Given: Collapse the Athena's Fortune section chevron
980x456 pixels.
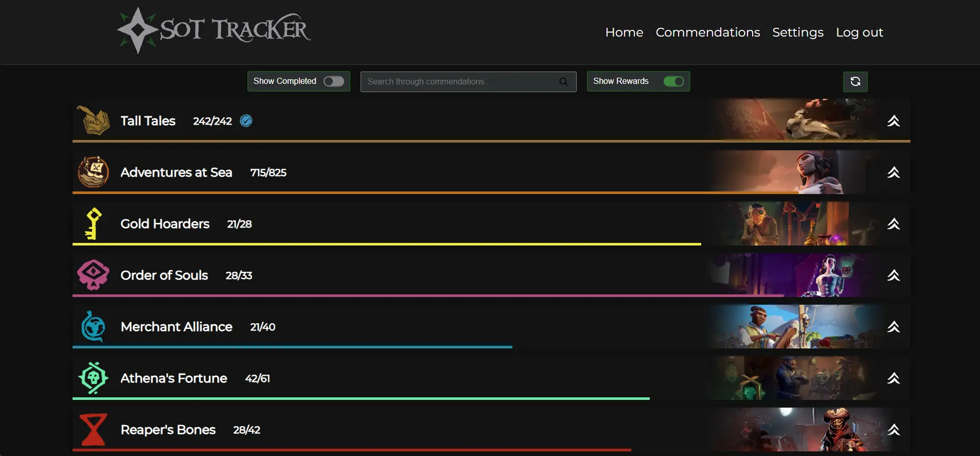Looking at the screenshot, I should click(894, 378).
